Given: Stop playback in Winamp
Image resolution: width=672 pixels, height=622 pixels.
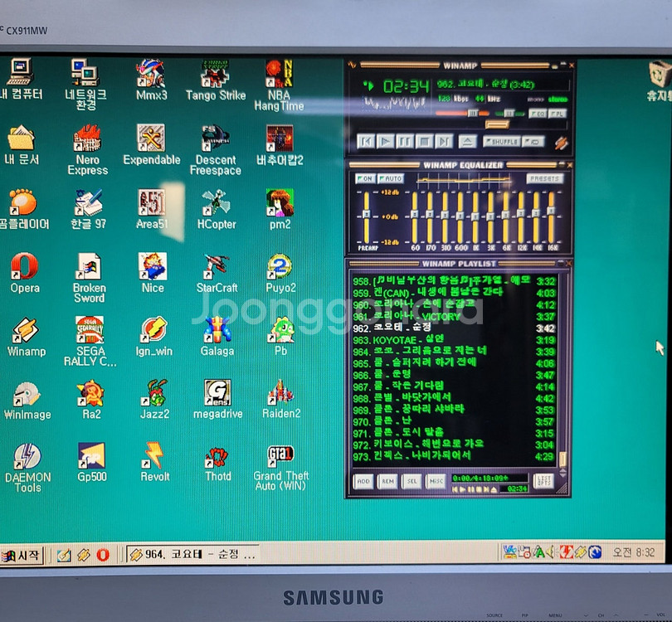Looking at the screenshot, I should (x=424, y=141).
